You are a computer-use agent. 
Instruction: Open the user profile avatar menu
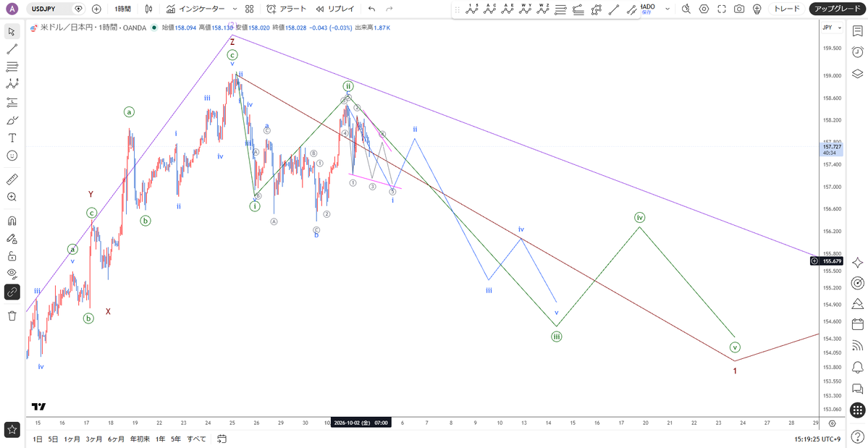tap(14, 9)
